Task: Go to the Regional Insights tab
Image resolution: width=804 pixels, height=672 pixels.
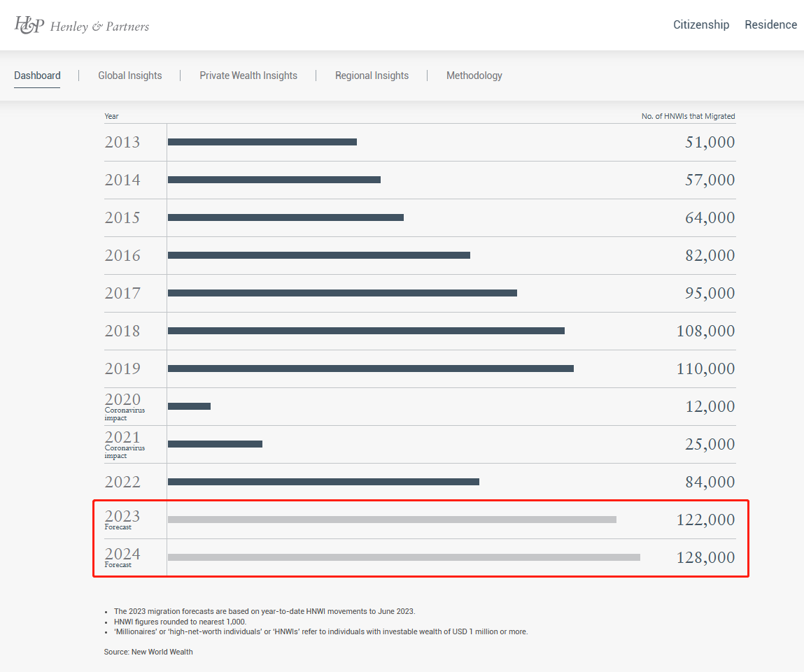Action: coord(372,76)
